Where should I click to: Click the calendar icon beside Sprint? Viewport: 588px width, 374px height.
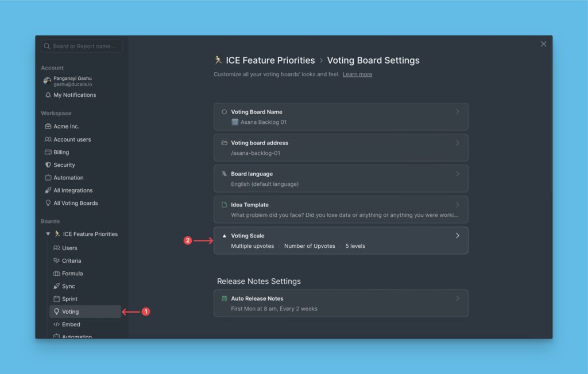tap(56, 299)
